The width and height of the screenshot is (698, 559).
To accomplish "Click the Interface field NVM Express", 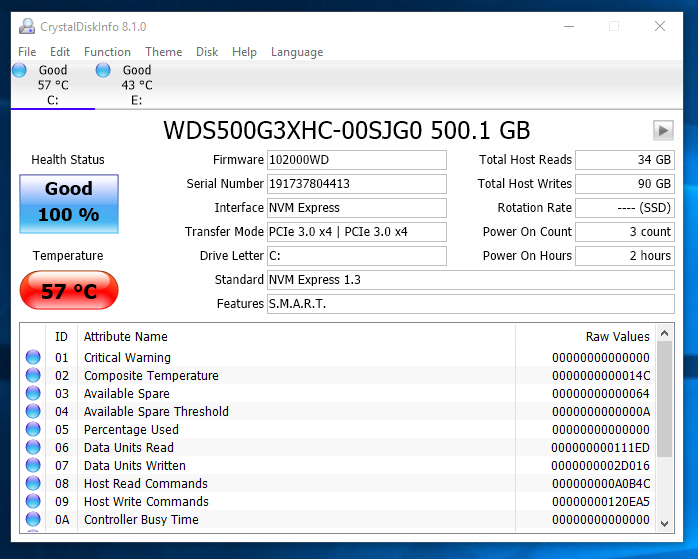I will coord(357,208).
